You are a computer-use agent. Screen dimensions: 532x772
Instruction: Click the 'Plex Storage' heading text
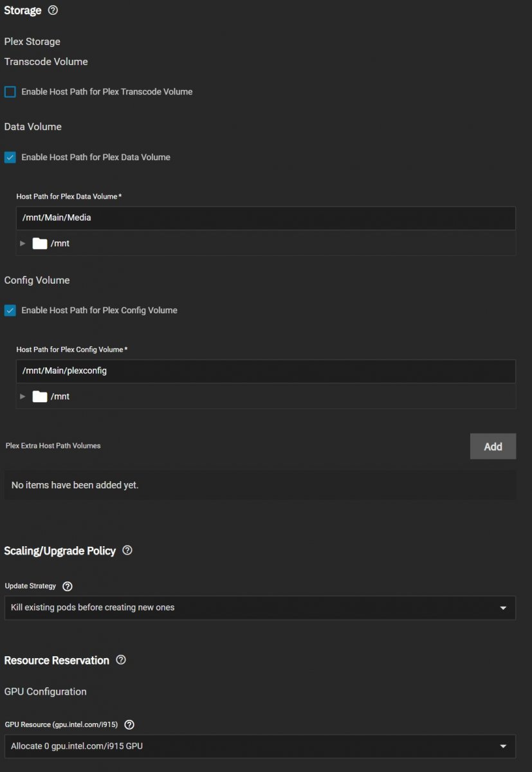32,42
